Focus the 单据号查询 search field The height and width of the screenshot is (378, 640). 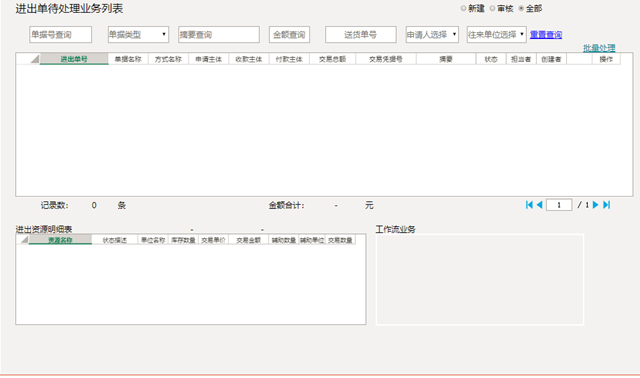click(60, 35)
